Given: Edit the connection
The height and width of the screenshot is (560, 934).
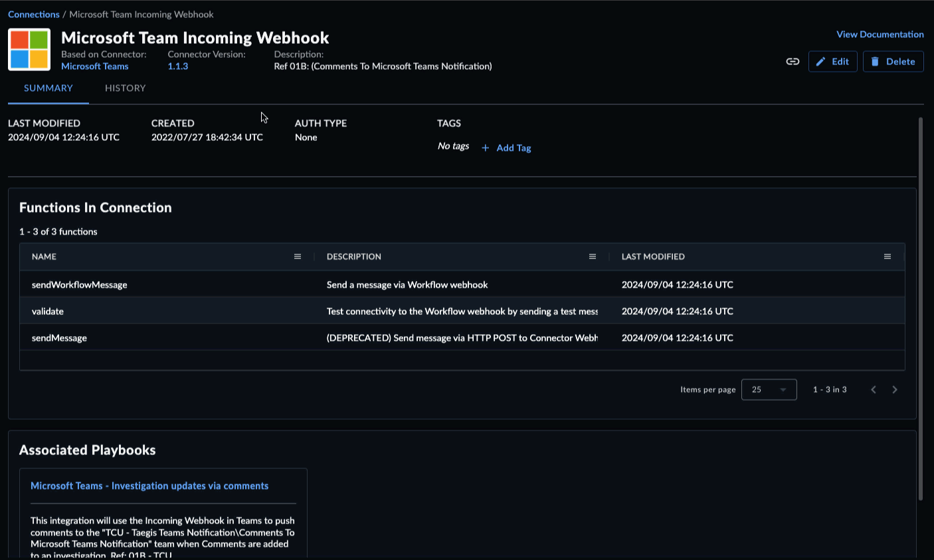Looking at the screenshot, I should tap(832, 61).
